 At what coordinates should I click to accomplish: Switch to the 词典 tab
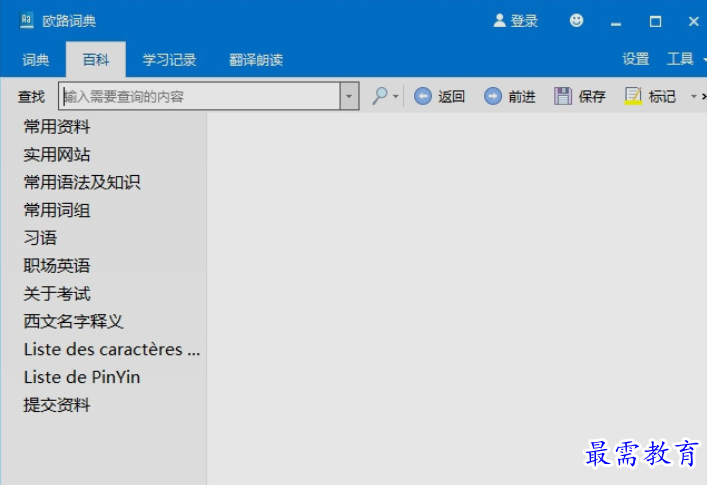click(36, 60)
